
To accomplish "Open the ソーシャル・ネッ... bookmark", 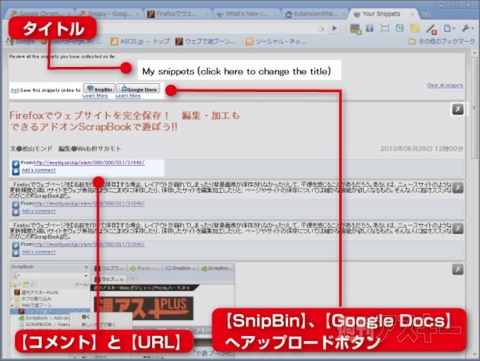I will [276, 41].
